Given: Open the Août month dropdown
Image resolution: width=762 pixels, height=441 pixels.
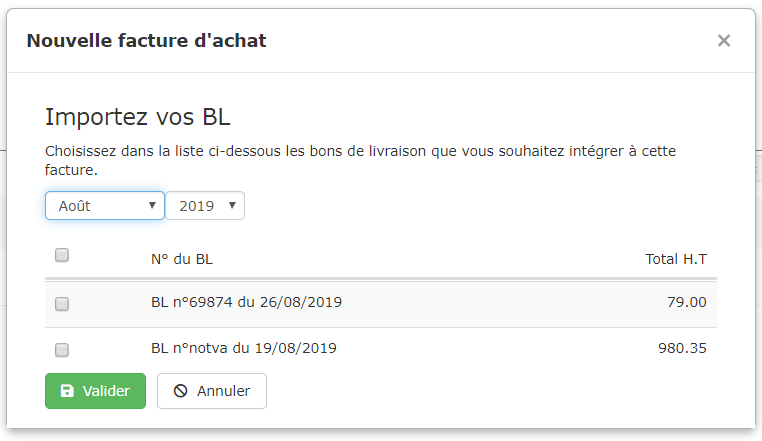Looking at the screenshot, I should (105, 206).
